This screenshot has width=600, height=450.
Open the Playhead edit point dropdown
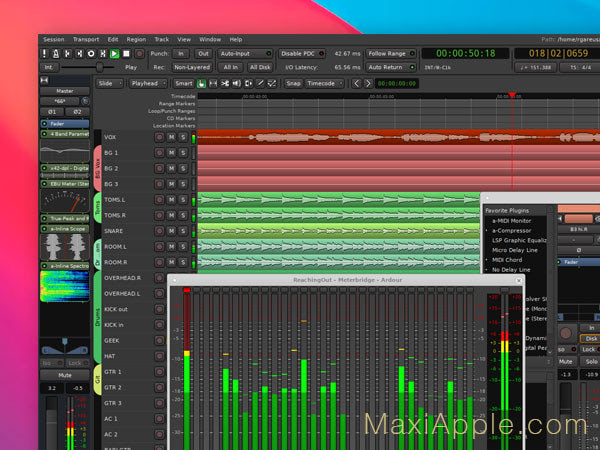(x=148, y=83)
